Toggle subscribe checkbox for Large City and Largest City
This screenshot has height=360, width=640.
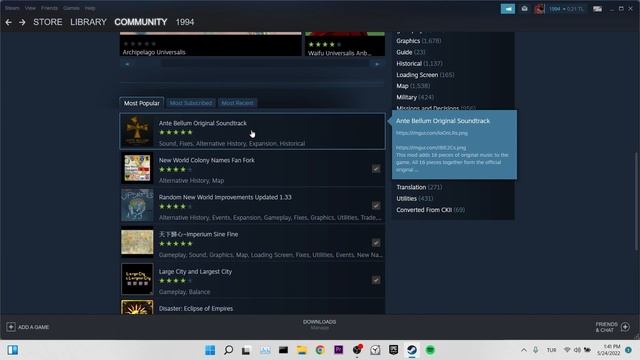[376, 280]
